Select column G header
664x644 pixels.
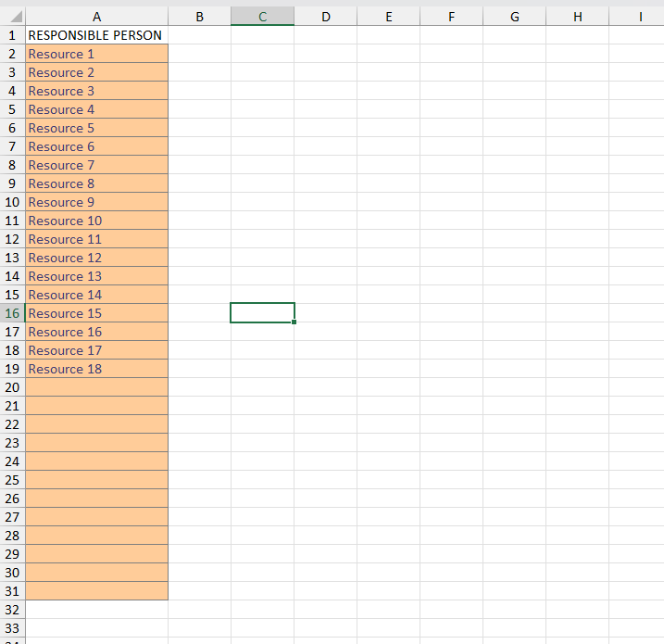515,17
